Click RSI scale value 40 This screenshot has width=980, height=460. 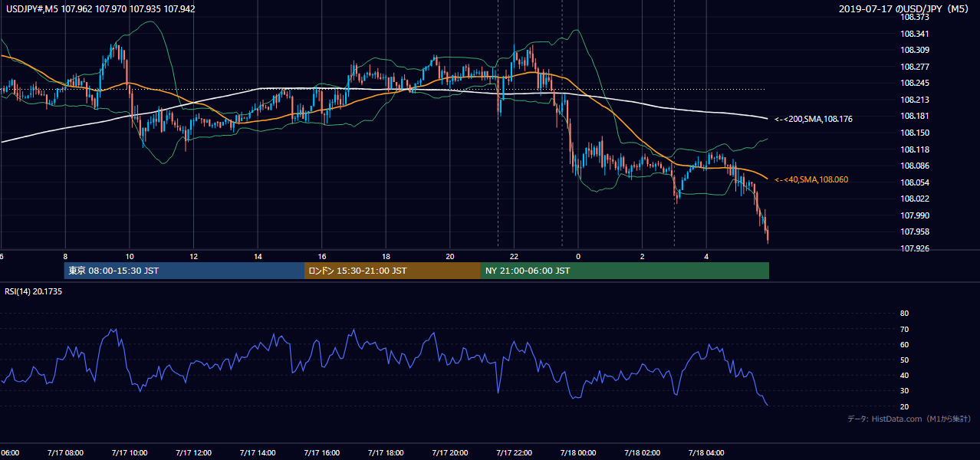tap(904, 375)
